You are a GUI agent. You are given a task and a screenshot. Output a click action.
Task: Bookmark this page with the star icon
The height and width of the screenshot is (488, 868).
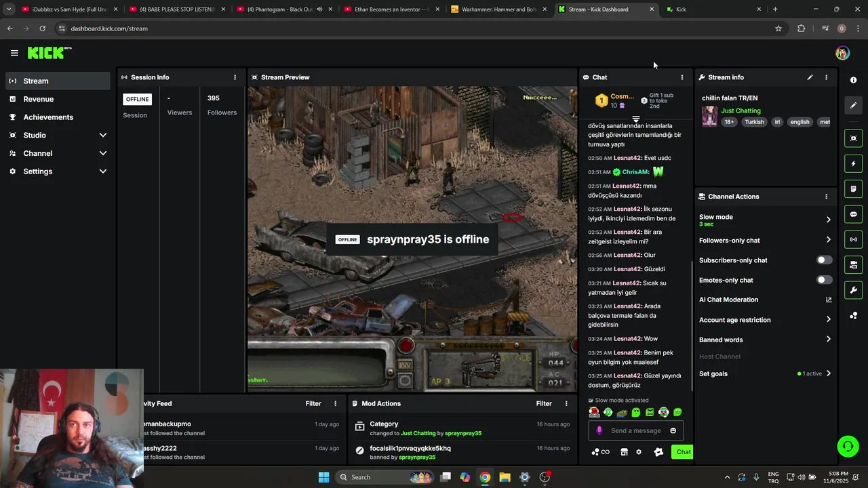[778, 28]
